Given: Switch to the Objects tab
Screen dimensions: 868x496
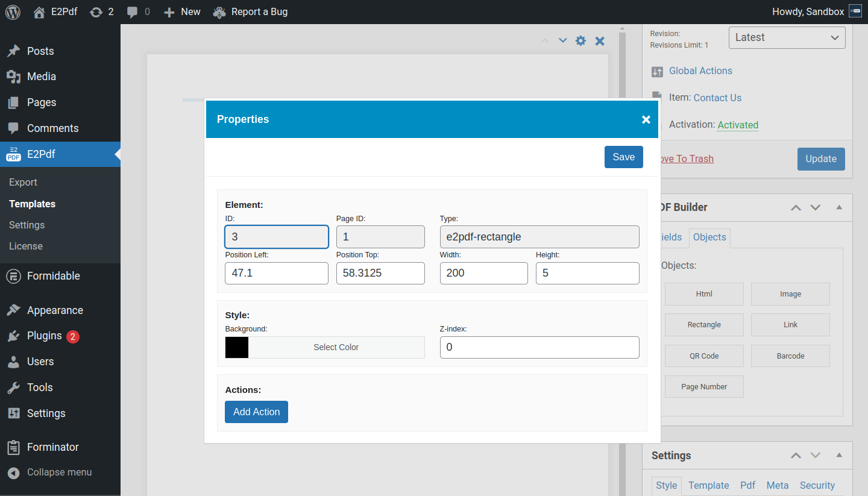Looking at the screenshot, I should pos(709,237).
